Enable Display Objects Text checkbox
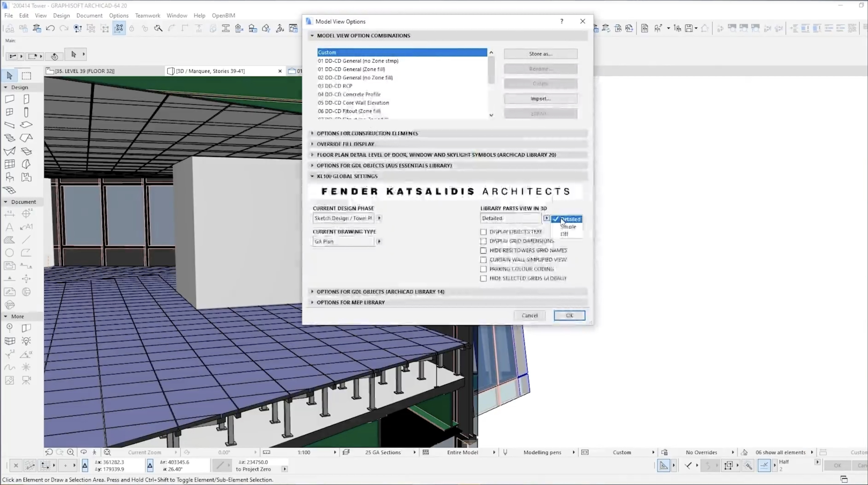The width and height of the screenshot is (868, 485). tap(483, 232)
